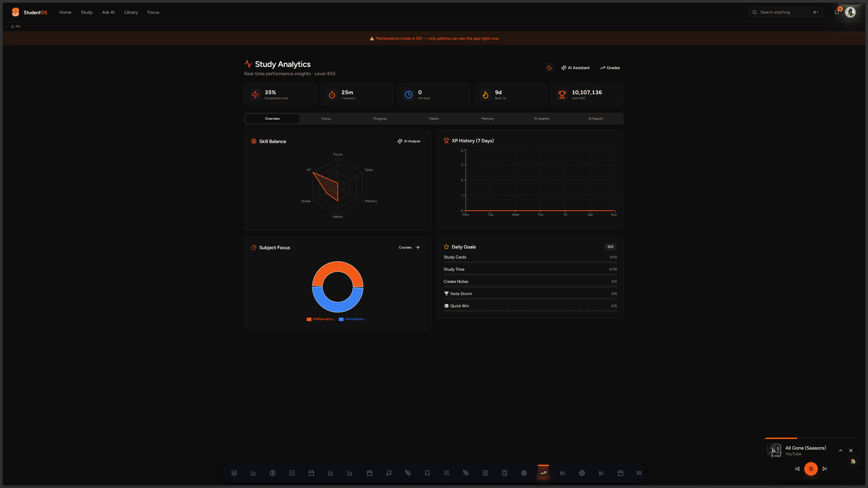
Task: Open the function symbol icon in dock
Action: (485, 473)
